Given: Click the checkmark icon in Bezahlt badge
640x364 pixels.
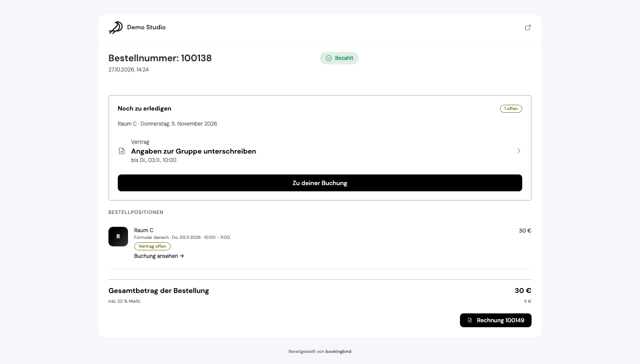Looking at the screenshot, I should tap(329, 58).
